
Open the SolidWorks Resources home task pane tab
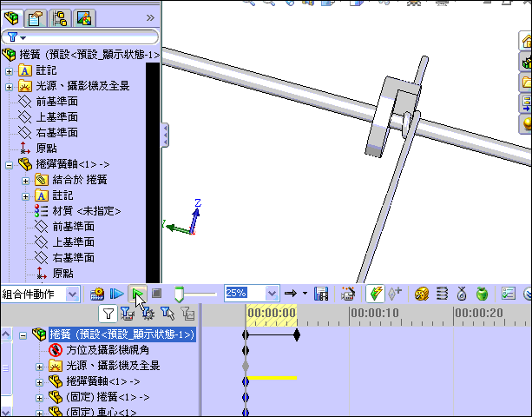point(526,41)
